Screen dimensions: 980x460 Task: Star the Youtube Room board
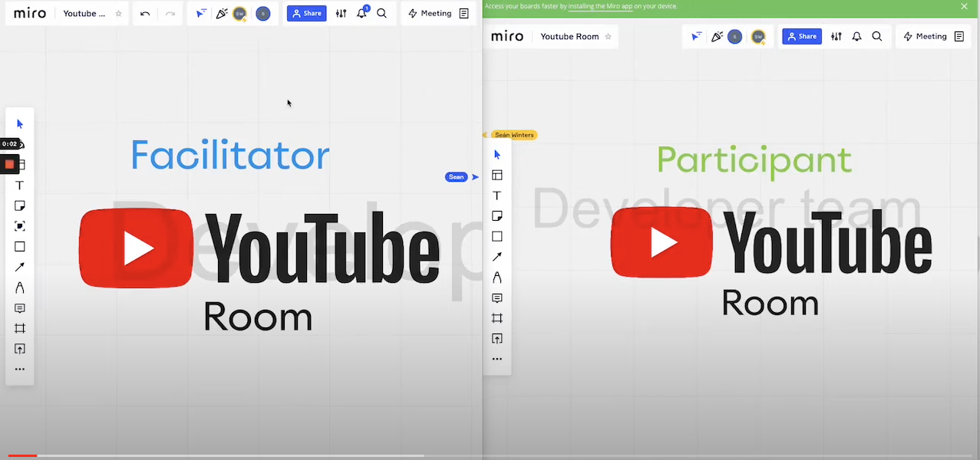pyautogui.click(x=609, y=36)
